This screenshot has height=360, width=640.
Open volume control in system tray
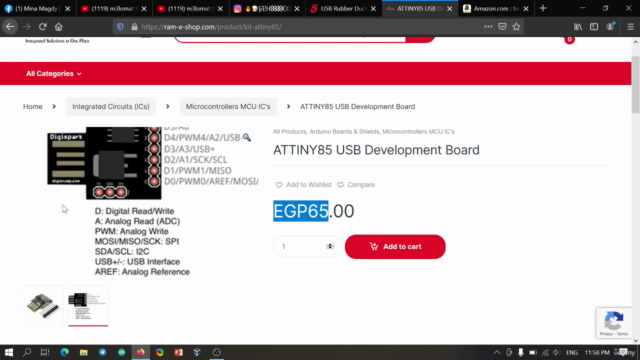556,352
